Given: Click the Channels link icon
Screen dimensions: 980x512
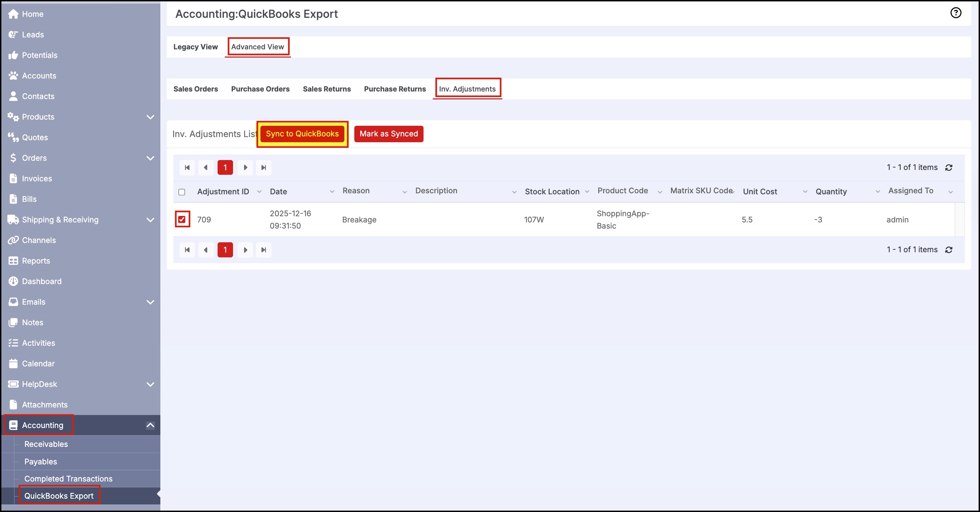Looking at the screenshot, I should 13,240.
